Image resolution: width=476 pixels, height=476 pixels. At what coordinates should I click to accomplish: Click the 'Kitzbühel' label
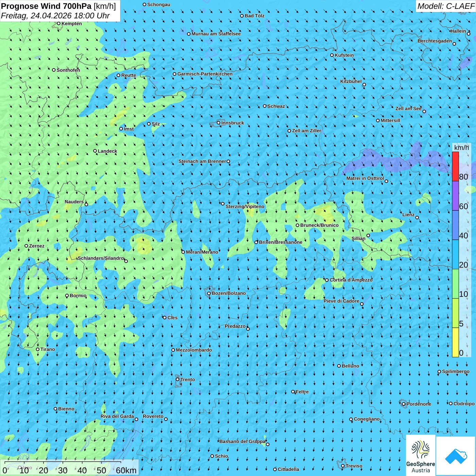click(351, 81)
